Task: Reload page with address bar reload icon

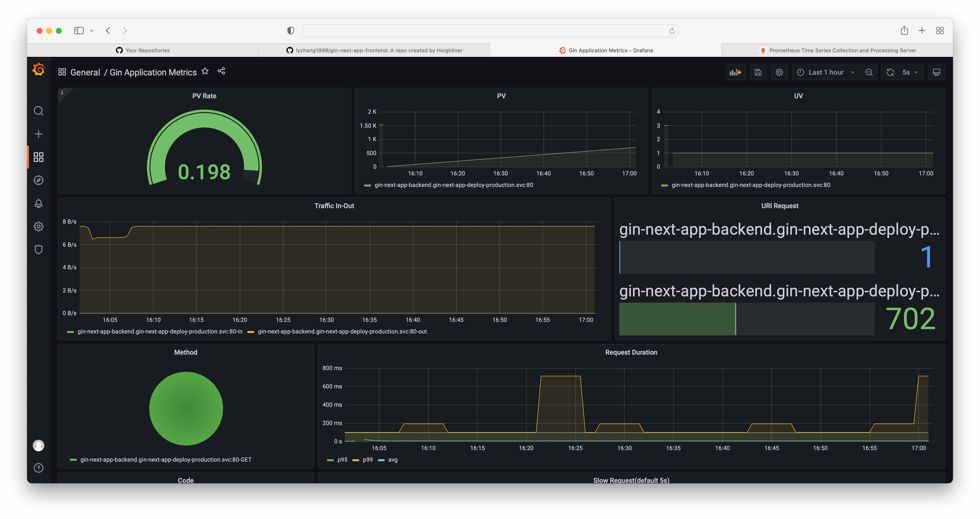Action: click(672, 31)
